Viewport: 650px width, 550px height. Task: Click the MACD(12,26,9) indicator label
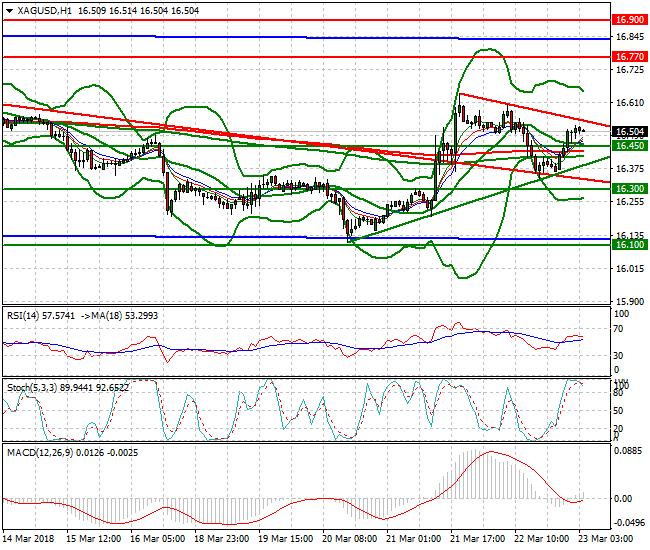click(36, 454)
